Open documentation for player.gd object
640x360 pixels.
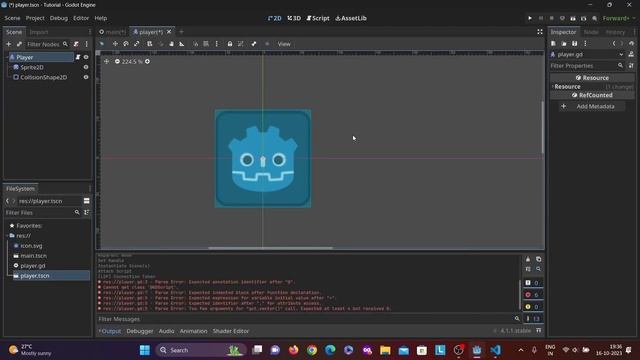click(631, 54)
